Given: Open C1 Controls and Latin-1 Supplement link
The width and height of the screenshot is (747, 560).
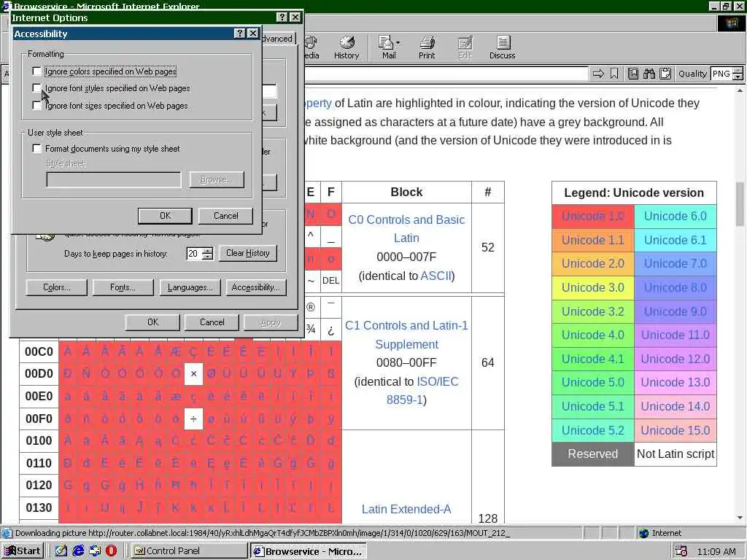Looking at the screenshot, I should (406, 335).
